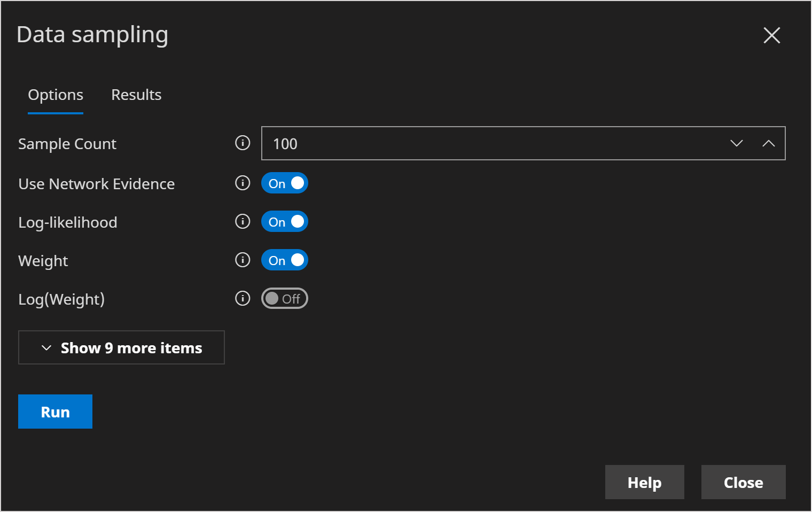Click the info icon for Use Network Evidence
This screenshot has width=812, height=512.
coord(243,183)
